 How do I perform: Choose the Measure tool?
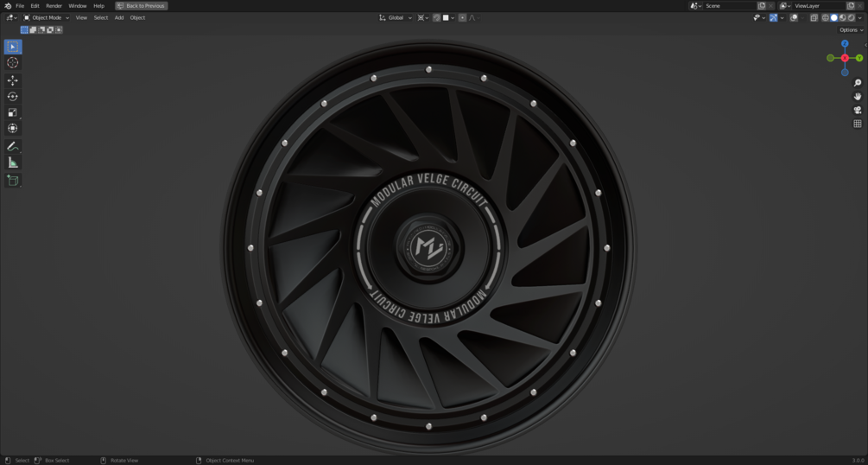coord(13,162)
